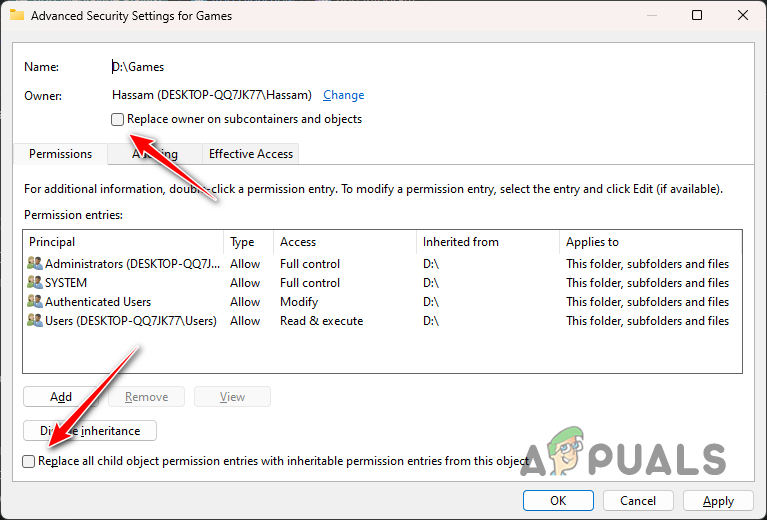This screenshot has width=767, height=520.
Task: Click the Apply button
Action: click(x=718, y=501)
